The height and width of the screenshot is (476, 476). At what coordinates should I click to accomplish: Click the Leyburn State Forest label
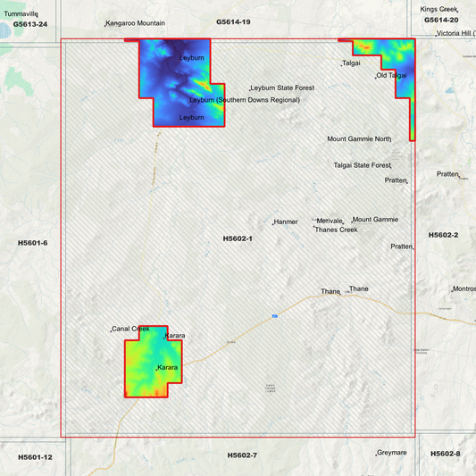pyautogui.click(x=282, y=88)
